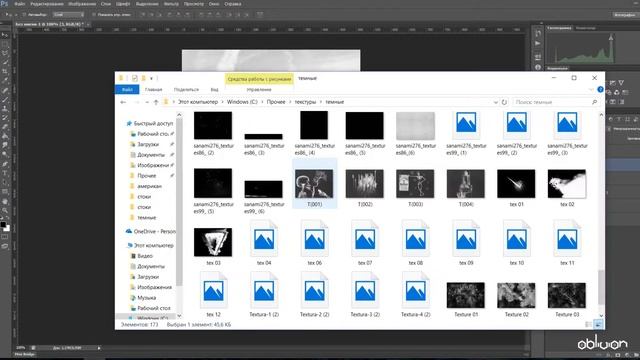640x360 pixels.
Task: Open address bar history dropdown
Action: pos(496,102)
